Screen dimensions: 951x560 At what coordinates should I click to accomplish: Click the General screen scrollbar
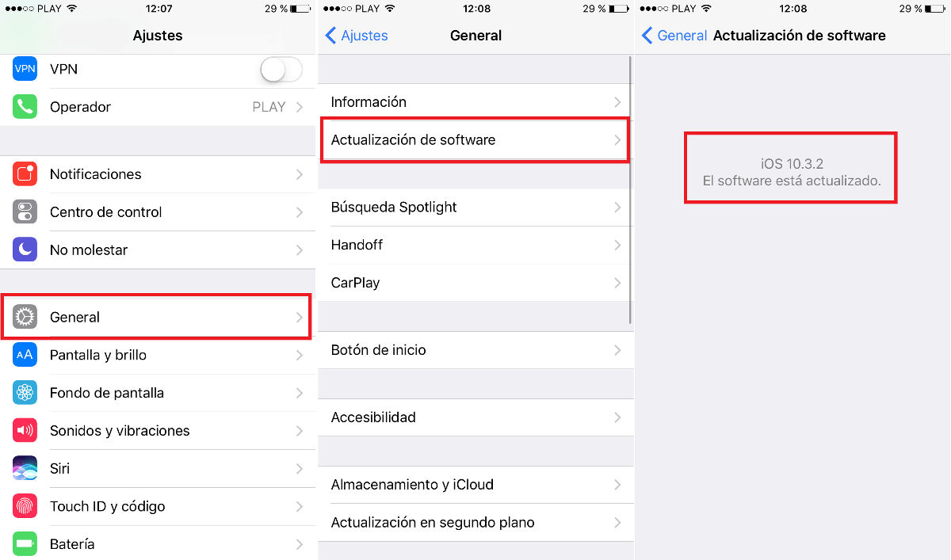tap(631, 190)
